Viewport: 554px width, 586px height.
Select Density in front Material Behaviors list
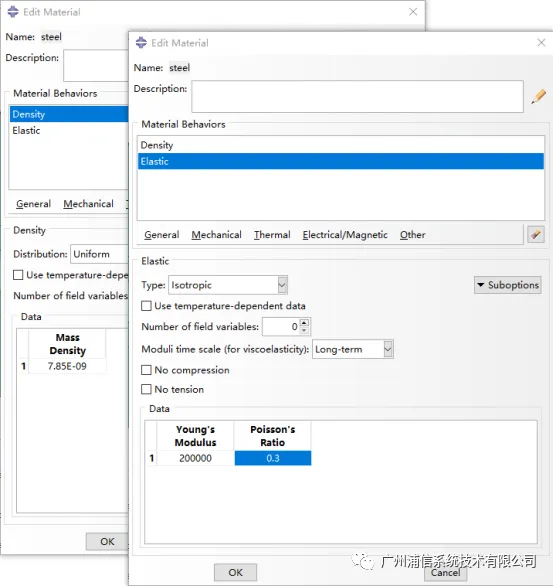pos(341,145)
